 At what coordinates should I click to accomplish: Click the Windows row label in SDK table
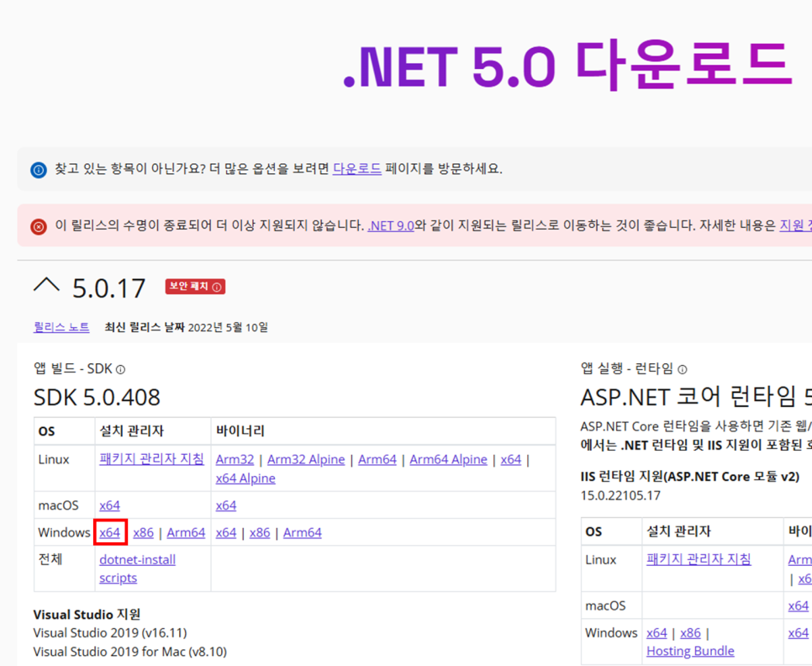64,532
